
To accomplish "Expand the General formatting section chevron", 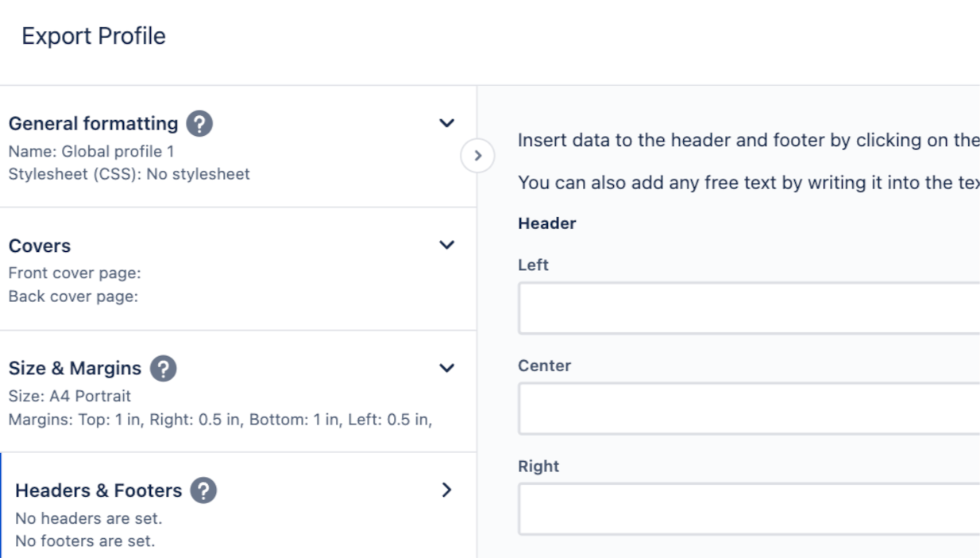I will tap(447, 123).
